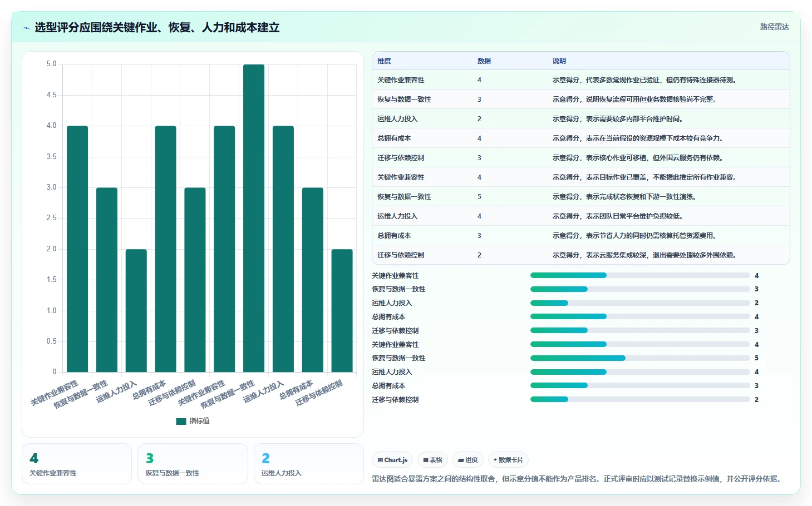This screenshot has width=812, height=506.
Task: Click the tallest chart bar valued 5
Action: (254, 218)
